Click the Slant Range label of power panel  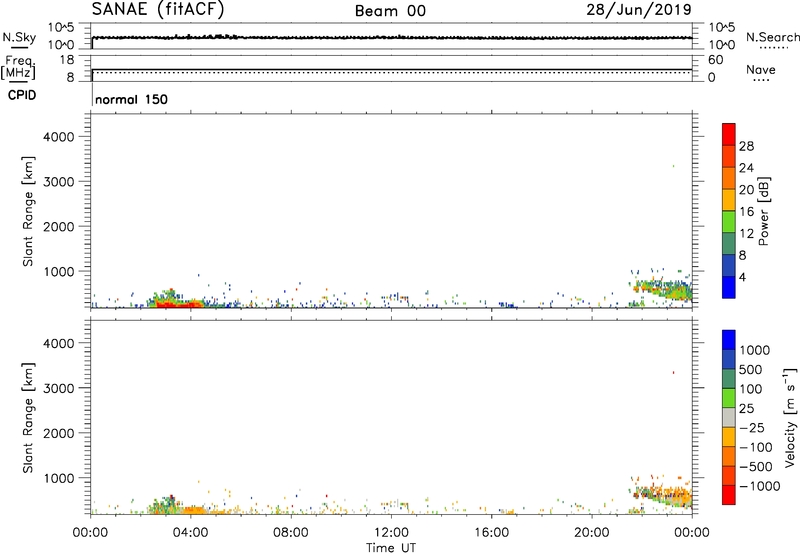click(28, 211)
